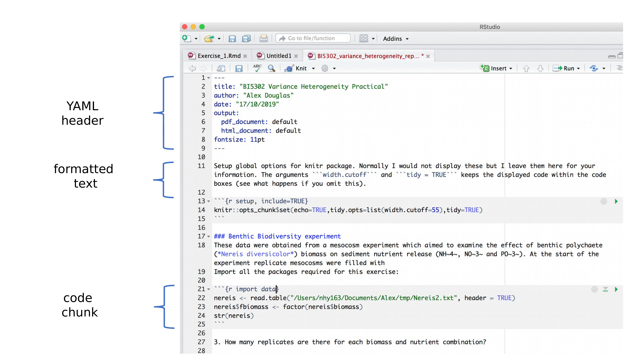Image resolution: width=644 pixels, height=362 pixels.
Task: Click the source navigation up arrow
Action: (527, 68)
